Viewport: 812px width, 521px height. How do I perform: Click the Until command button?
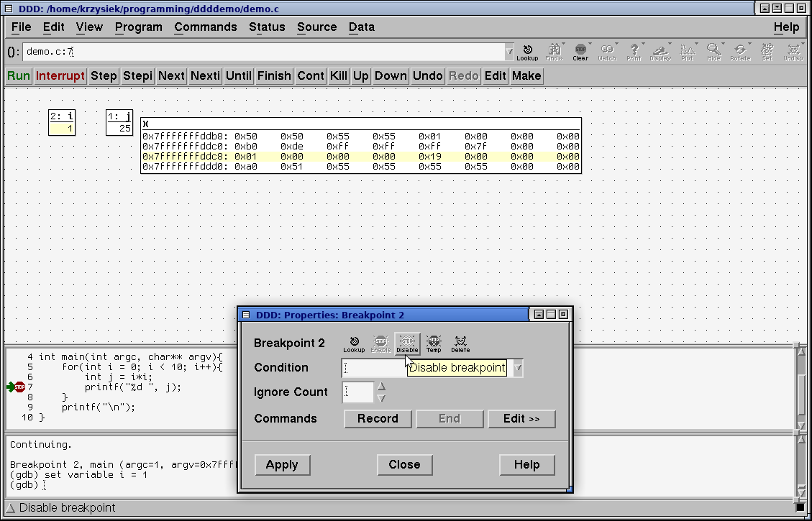(238, 75)
